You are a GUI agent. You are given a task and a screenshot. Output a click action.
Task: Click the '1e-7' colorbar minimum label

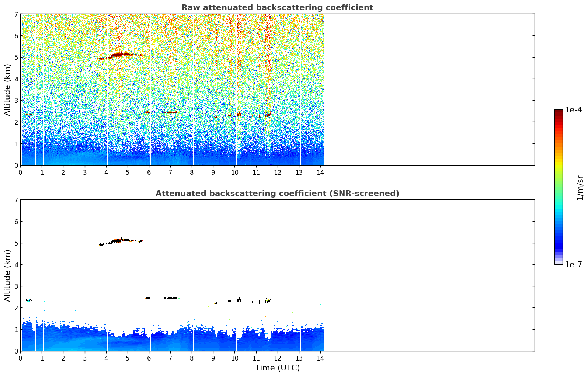[574, 265]
